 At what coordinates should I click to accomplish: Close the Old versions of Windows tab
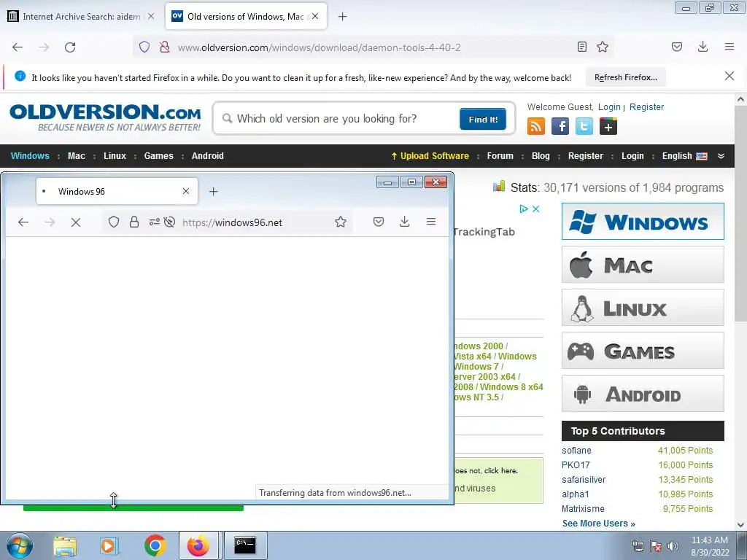coord(315,16)
